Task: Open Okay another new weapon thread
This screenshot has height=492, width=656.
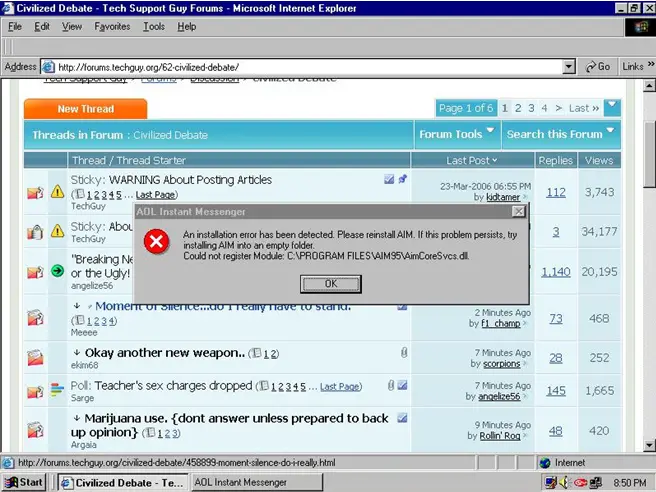Action: point(164,353)
